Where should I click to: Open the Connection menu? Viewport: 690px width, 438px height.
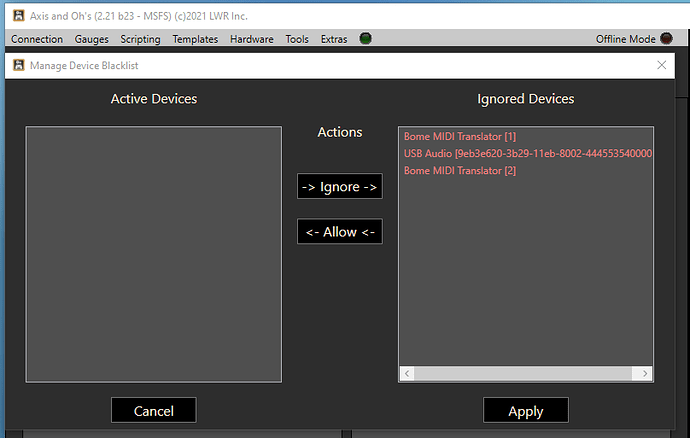click(36, 39)
